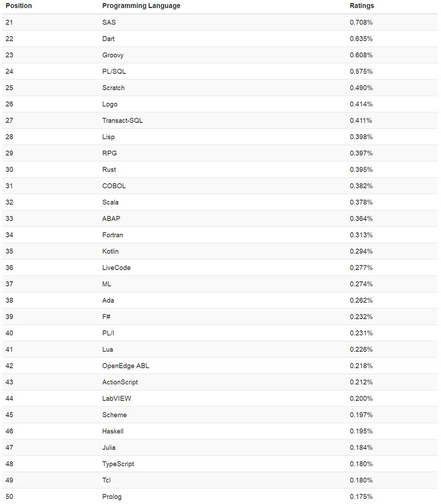Viewport: 441px width, 504px height.
Task: Click the Ratings column header
Action: [x=362, y=6]
